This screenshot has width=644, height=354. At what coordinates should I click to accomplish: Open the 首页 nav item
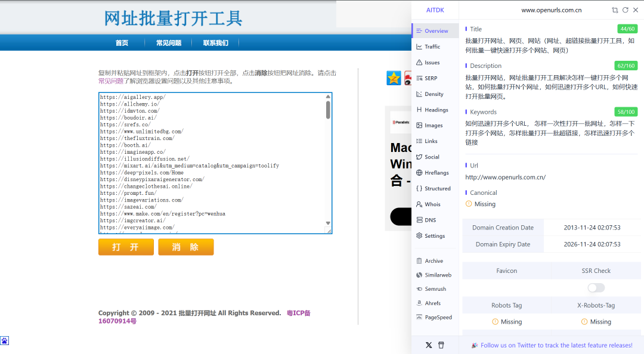(x=122, y=43)
